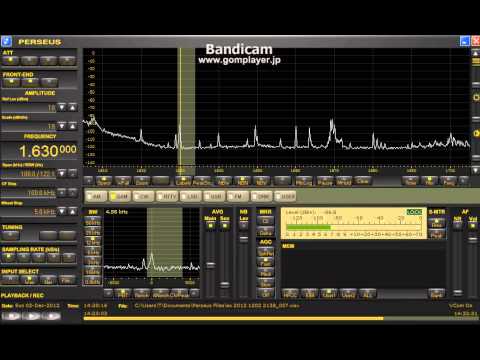This screenshot has width=480, height=360.
Task: Click the Pause button under the spectrum
Action: 325,181
